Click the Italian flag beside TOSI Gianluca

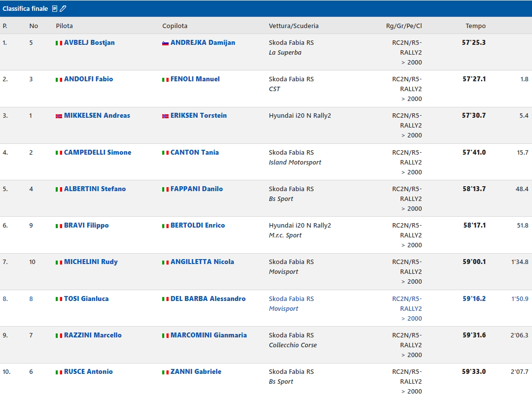coord(59,299)
